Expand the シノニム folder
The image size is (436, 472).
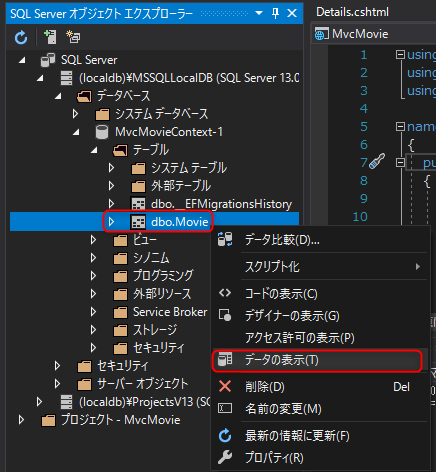[x=93, y=258]
